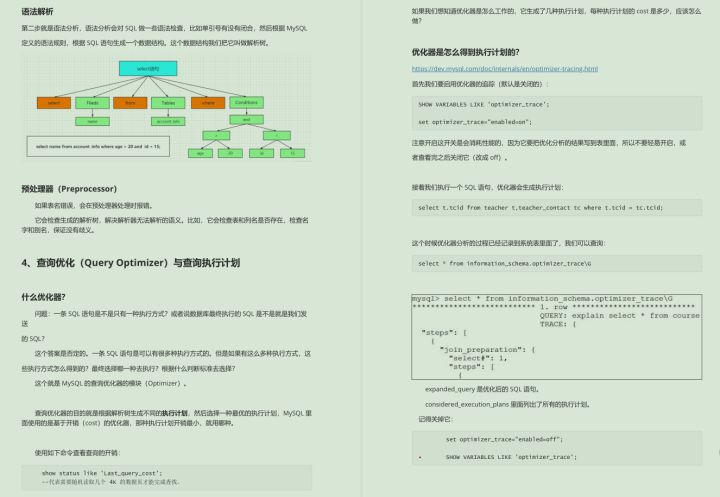The height and width of the screenshot is (497, 720).
Task: Open the dev.mysql.com optimizer-tracing link
Action: (505, 69)
